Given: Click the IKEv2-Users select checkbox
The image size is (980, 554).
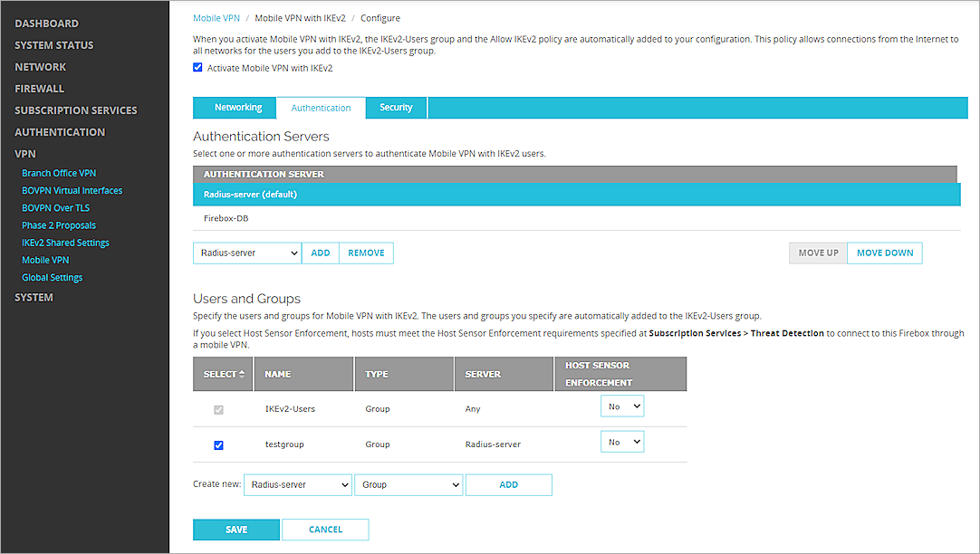Looking at the screenshot, I should coord(218,409).
